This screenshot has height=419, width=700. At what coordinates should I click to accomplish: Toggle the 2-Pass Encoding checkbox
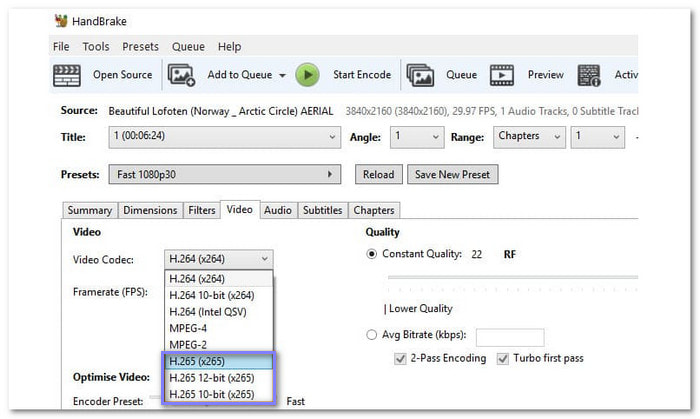[400, 358]
